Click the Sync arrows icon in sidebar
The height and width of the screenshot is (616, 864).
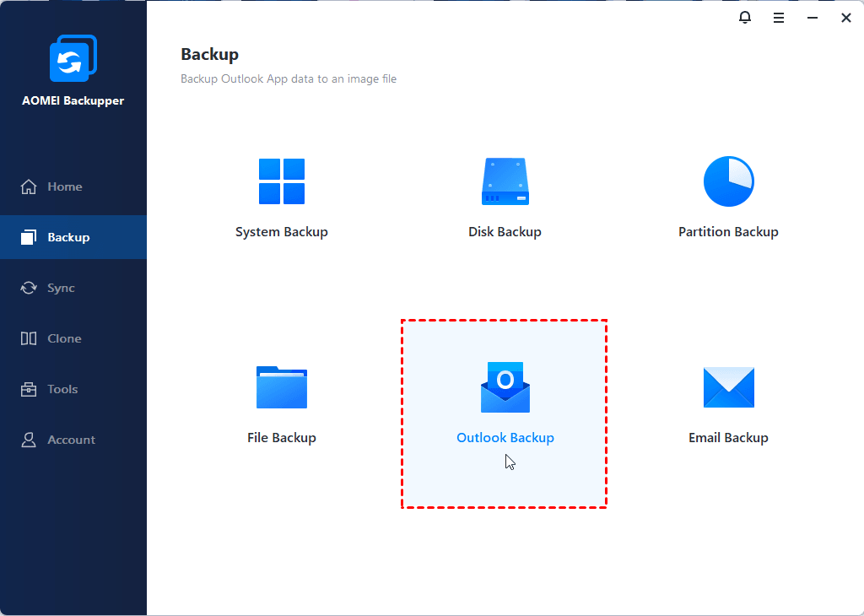tap(29, 288)
